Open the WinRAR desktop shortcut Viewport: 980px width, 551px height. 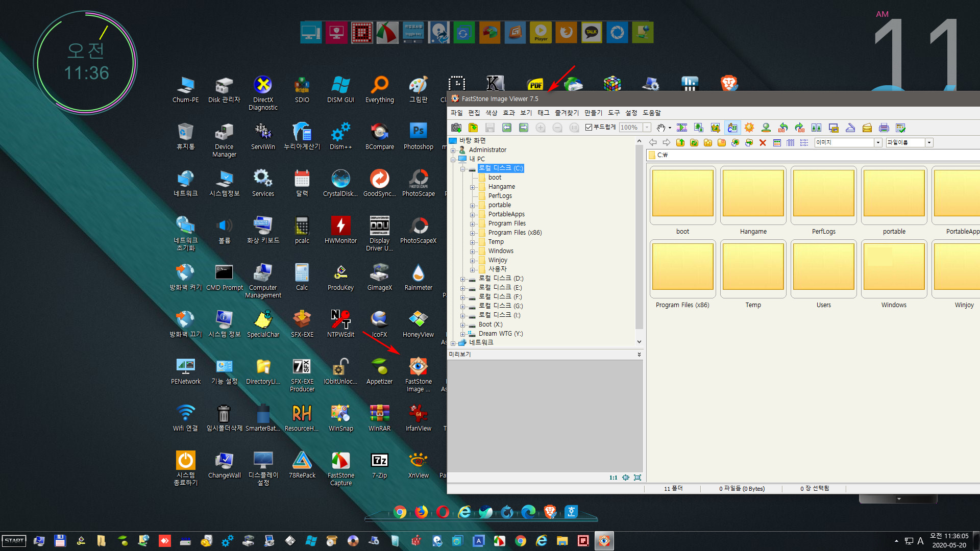[x=380, y=418]
